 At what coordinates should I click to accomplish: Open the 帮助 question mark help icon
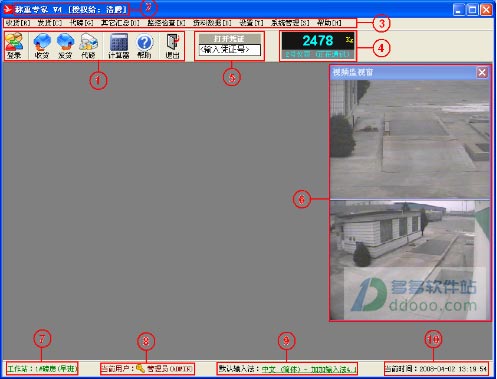[x=144, y=46]
